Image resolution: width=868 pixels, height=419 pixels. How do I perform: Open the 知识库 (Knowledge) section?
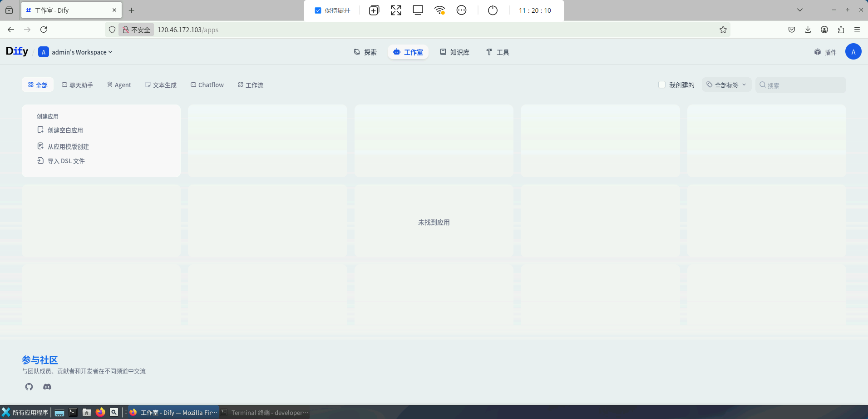point(455,52)
